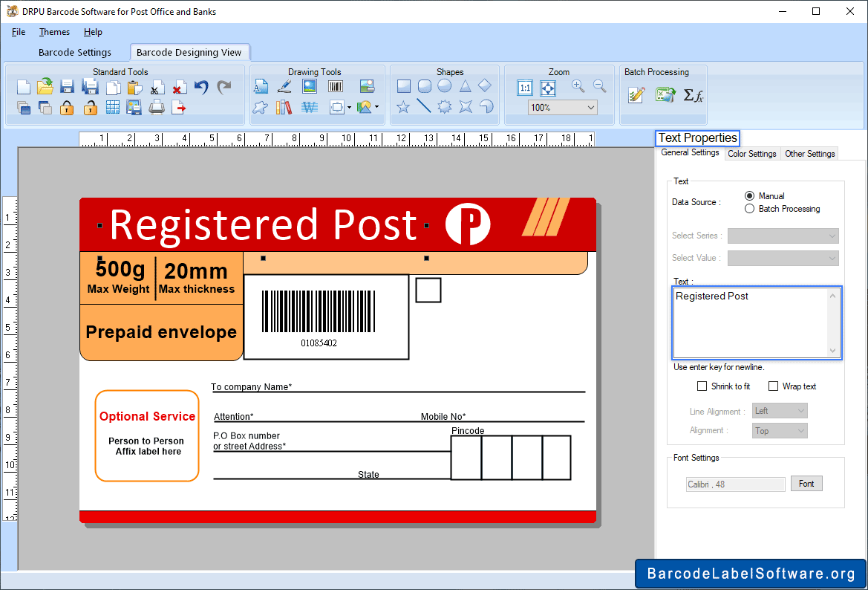
Task: Zoom out with magnifier minus icon
Action: click(599, 86)
